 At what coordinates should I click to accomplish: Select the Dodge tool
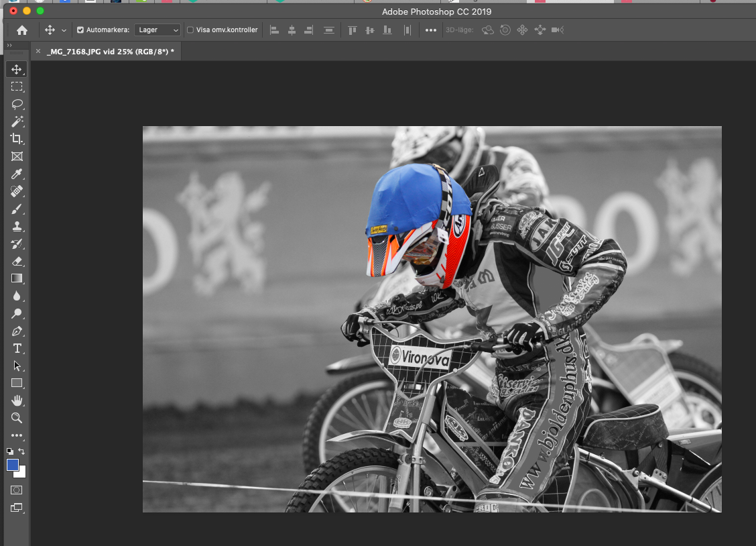(x=17, y=313)
